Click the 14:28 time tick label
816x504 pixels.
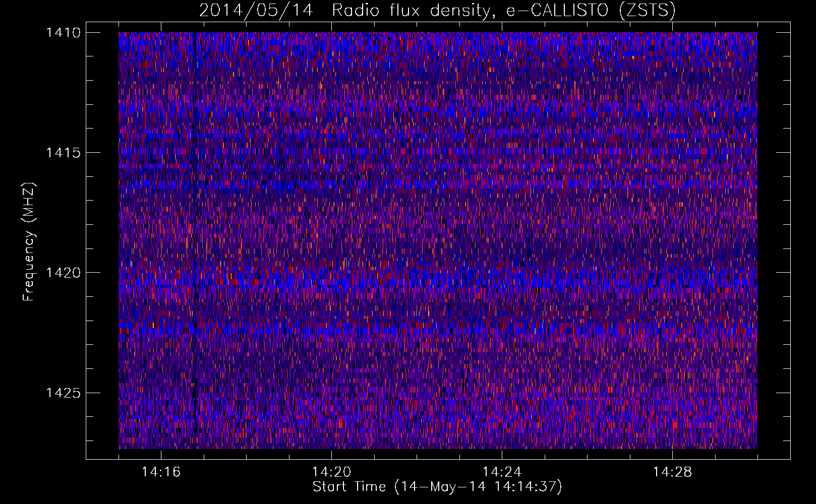point(672,472)
